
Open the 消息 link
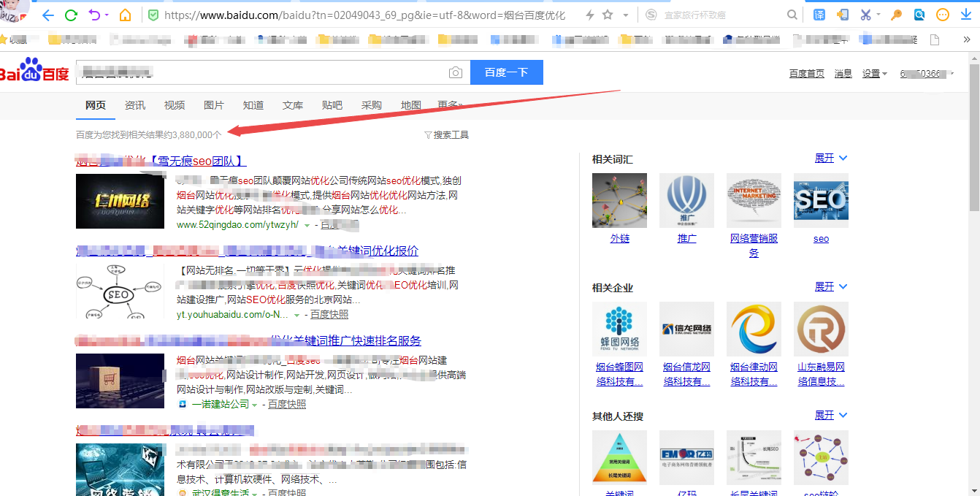pos(843,74)
